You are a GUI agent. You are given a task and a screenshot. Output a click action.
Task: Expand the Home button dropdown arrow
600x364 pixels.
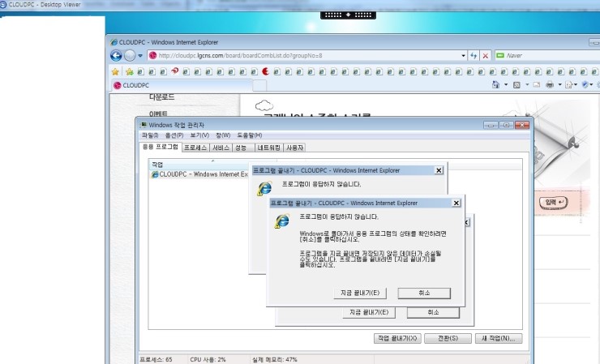(506, 84)
